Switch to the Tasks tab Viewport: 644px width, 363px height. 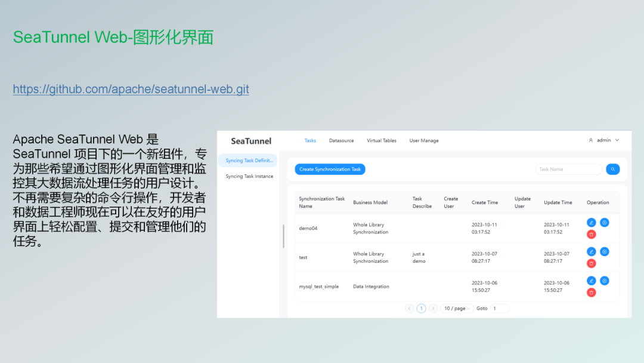click(310, 140)
